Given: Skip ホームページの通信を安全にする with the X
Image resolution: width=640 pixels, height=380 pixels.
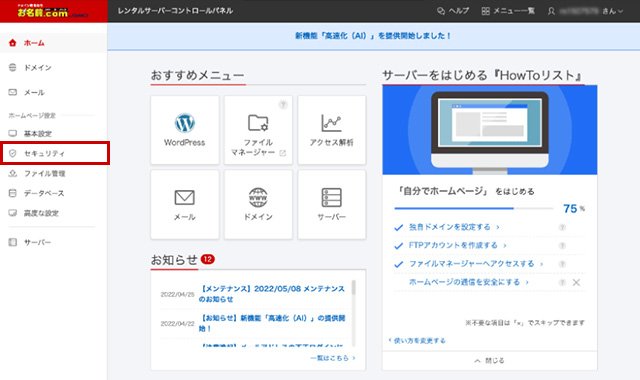Looking at the screenshot, I should (576, 282).
